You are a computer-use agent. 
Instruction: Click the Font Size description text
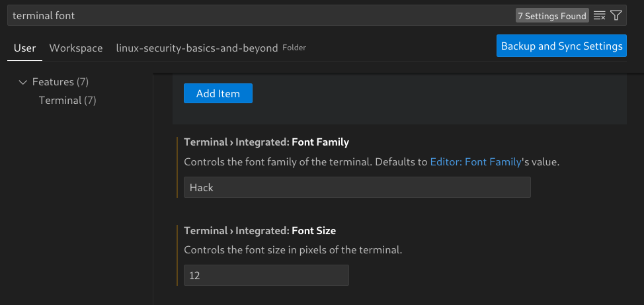[293, 250]
